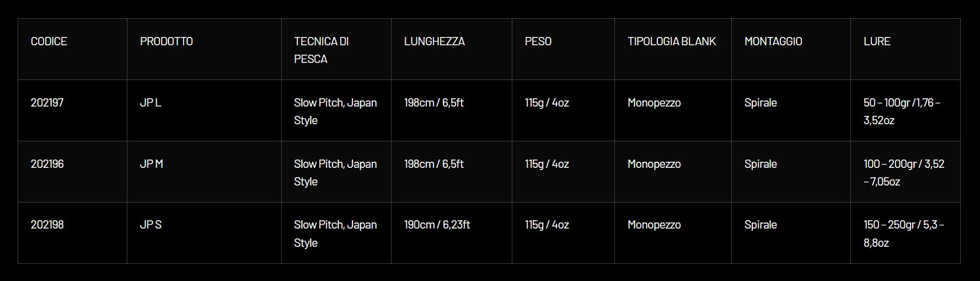The height and width of the screenshot is (281, 980).
Task: Click the 150 – 250gr lure cell
Action: (904, 234)
